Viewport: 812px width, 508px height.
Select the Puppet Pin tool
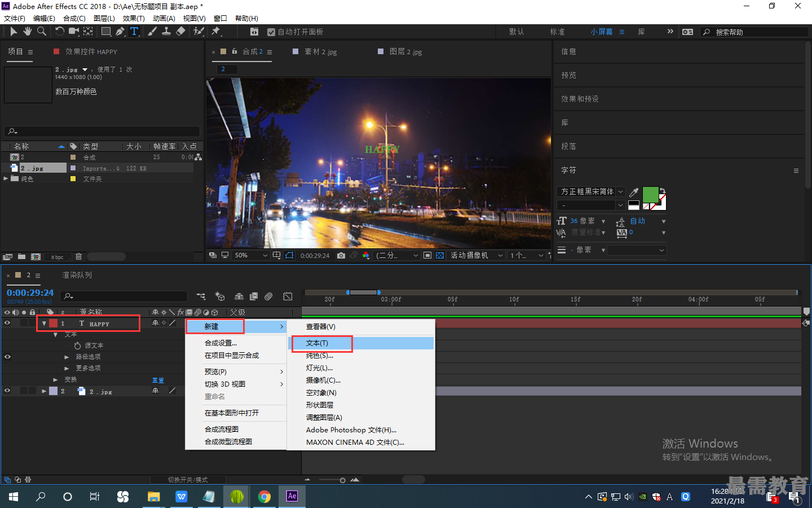[x=215, y=32]
